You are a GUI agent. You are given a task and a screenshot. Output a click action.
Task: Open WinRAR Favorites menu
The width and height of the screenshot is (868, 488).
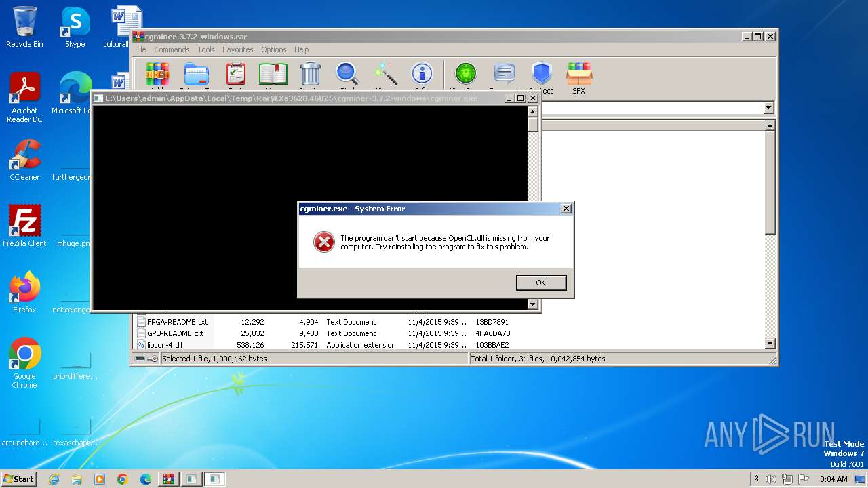coord(238,49)
